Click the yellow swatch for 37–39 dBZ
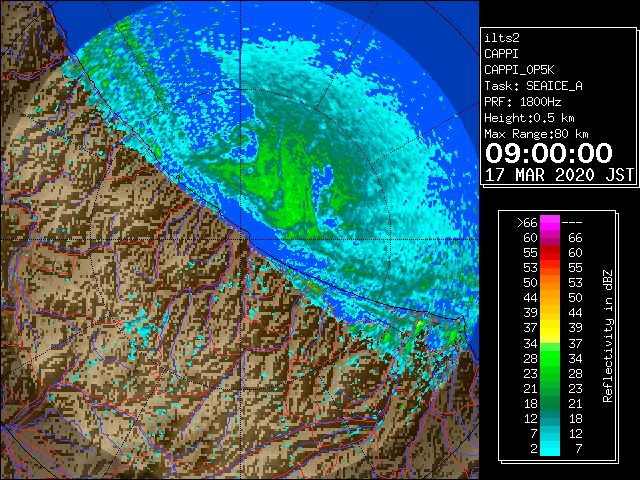 tap(550, 328)
